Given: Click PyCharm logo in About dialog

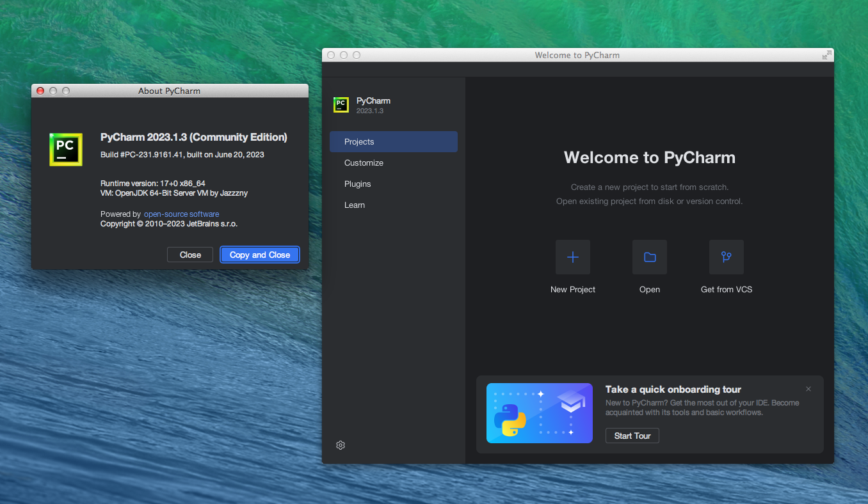Looking at the screenshot, I should coord(66,150).
